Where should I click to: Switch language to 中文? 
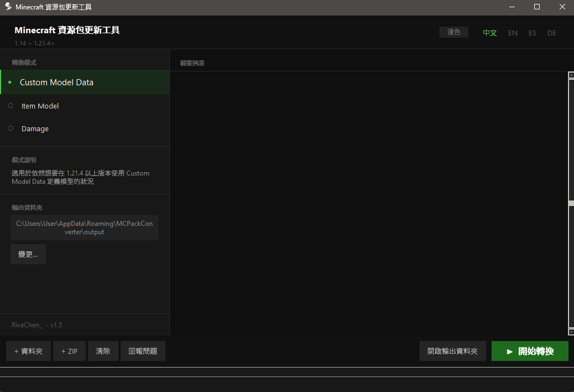pos(489,33)
